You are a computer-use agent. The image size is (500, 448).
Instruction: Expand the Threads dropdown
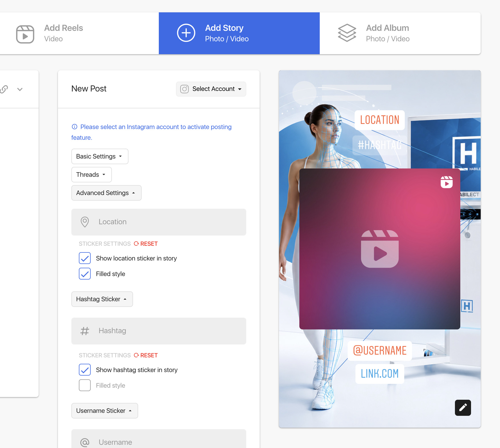point(91,175)
